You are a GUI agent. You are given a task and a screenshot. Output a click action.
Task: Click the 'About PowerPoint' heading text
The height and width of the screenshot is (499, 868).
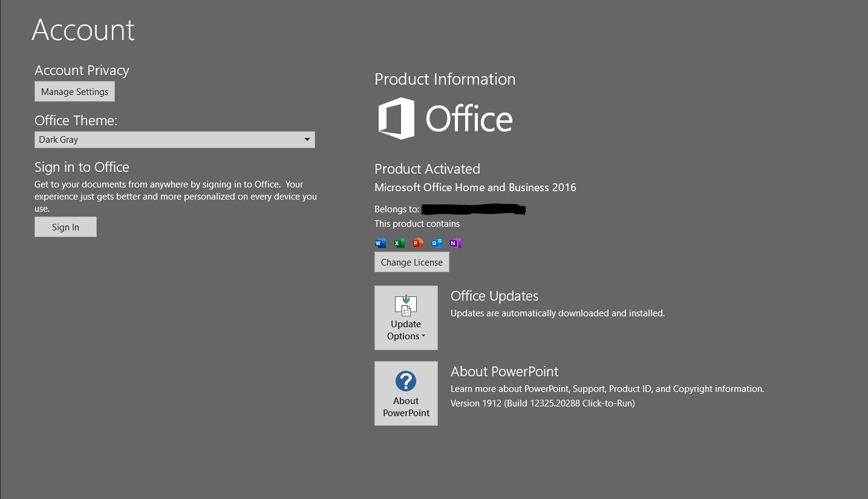(x=504, y=371)
